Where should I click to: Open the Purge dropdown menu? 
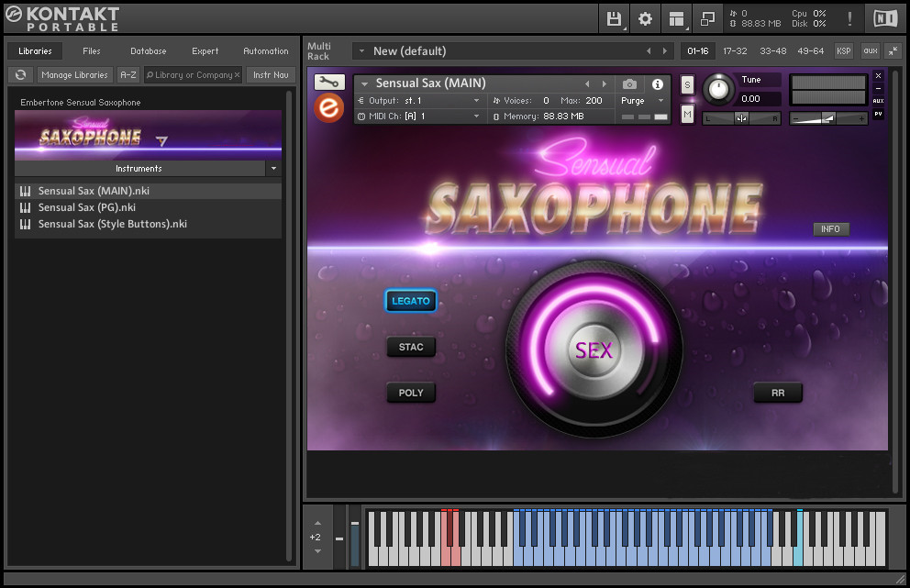pos(642,100)
